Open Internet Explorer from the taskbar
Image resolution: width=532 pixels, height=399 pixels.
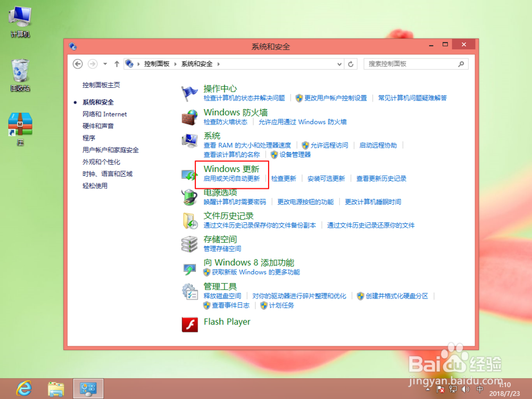coord(24,389)
